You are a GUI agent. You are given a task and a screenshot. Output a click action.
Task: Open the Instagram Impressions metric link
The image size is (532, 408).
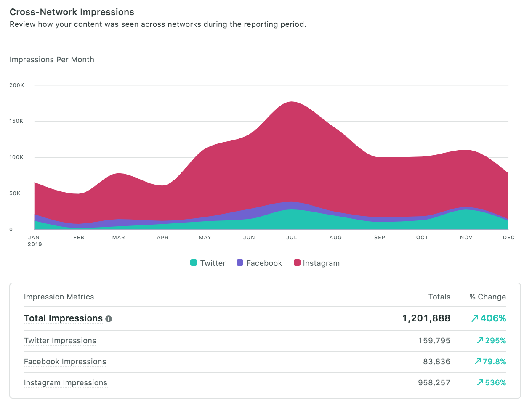tap(66, 383)
